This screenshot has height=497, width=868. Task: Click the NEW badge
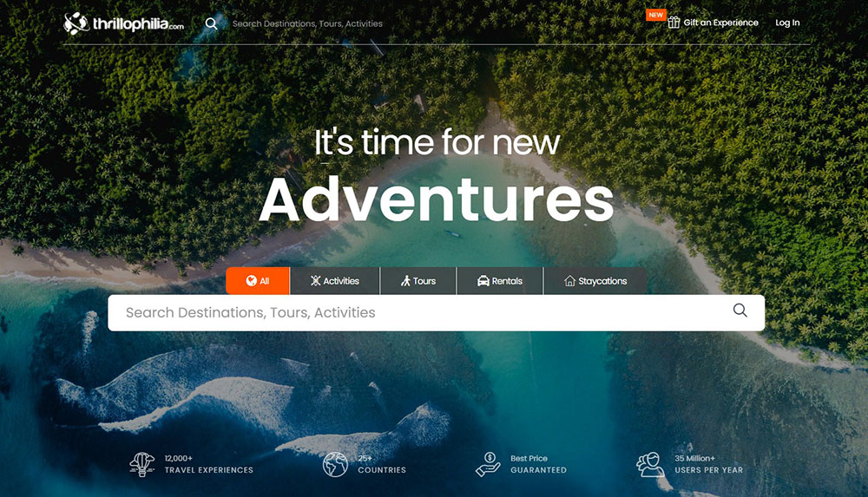[655, 15]
